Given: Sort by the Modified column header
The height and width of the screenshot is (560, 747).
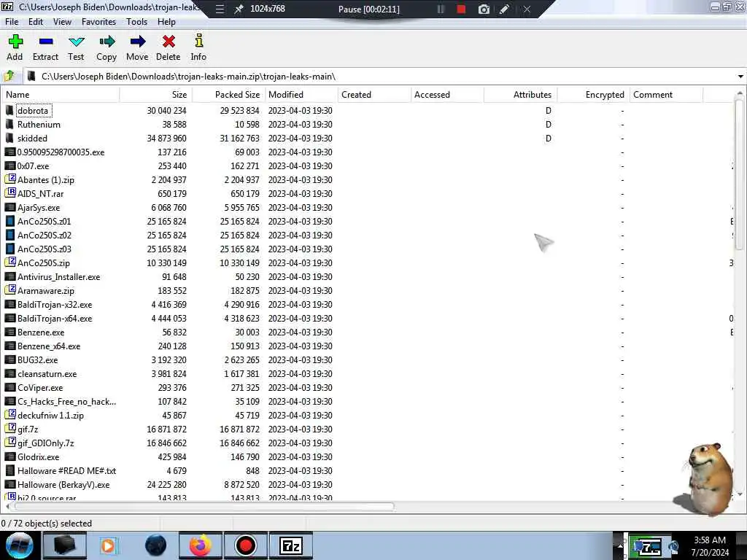Looking at the screenshot, I should [x=301, y=95].
